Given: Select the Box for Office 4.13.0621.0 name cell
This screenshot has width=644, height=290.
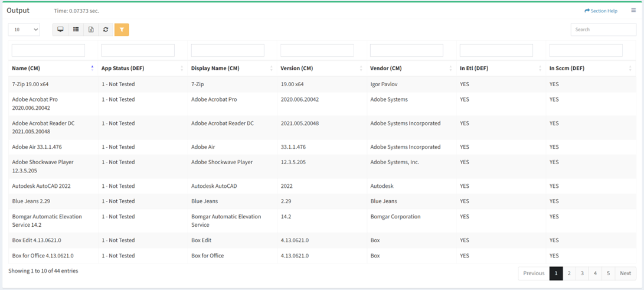Looking at the screenshot, I should (x=53, y=256).
